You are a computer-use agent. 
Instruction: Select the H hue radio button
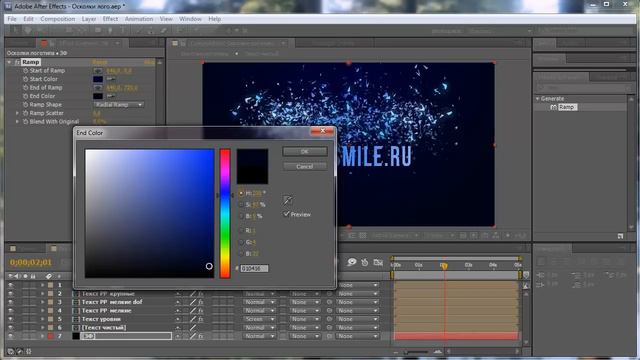tap(241, 193)
